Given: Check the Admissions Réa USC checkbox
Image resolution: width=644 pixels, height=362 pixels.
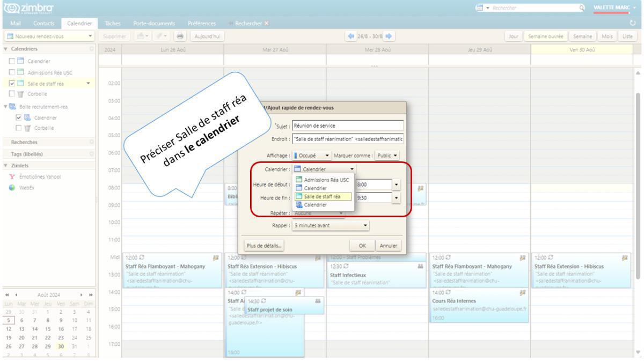Looking at the screenshot, I should (12, 72).
